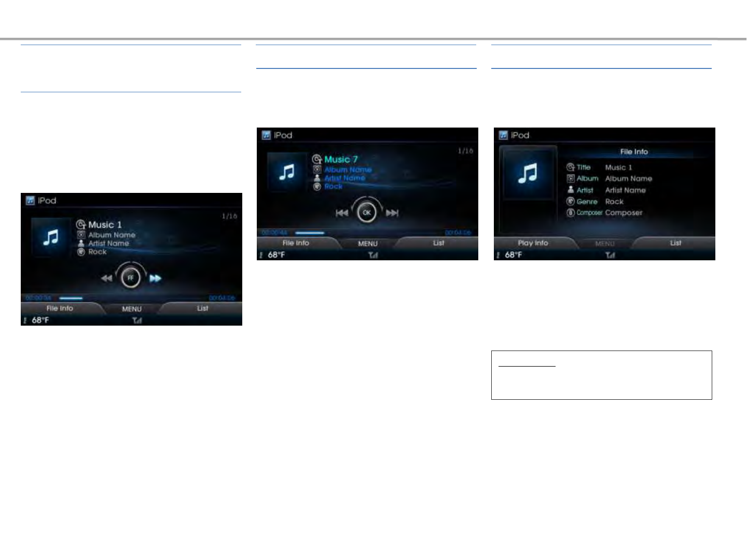Click album icon beside Album Name, Music 7 screen

[x=317, y=170]
